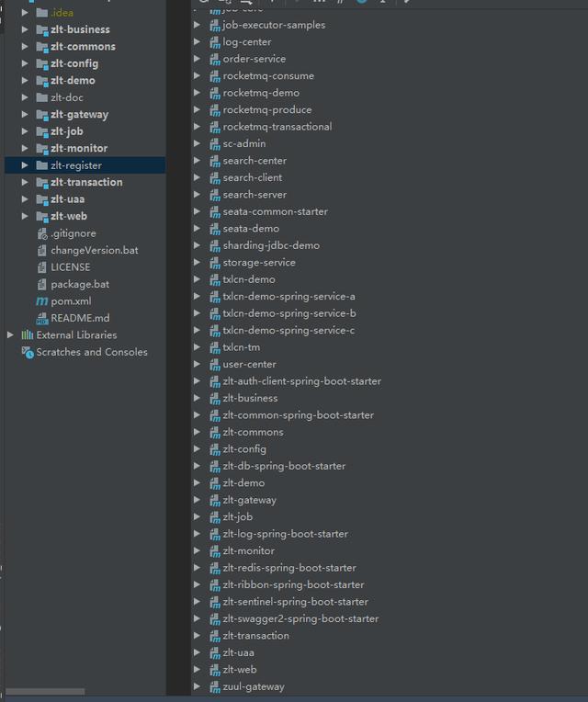Click Maven module icon for zlt-uaa
Image resolution: width=588 pixels, height=702 pixels.
215,653
